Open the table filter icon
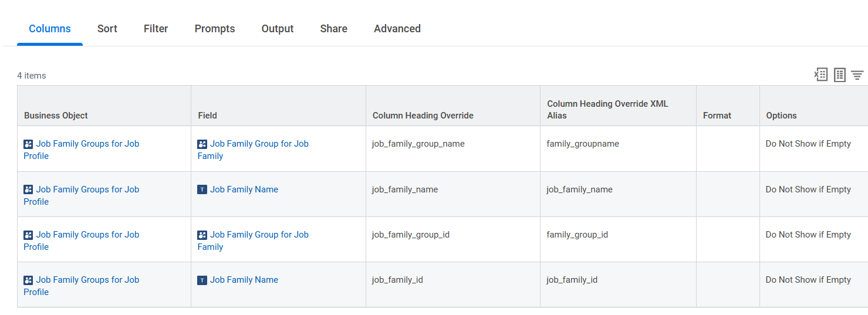Screen dimensions: 868x315 coord(857,75)
